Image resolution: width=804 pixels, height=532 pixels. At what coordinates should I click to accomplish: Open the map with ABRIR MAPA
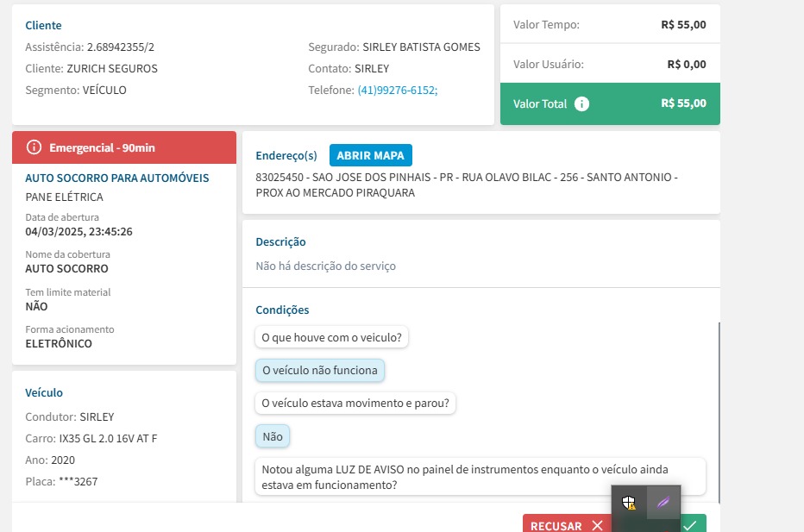coord(371,155)
